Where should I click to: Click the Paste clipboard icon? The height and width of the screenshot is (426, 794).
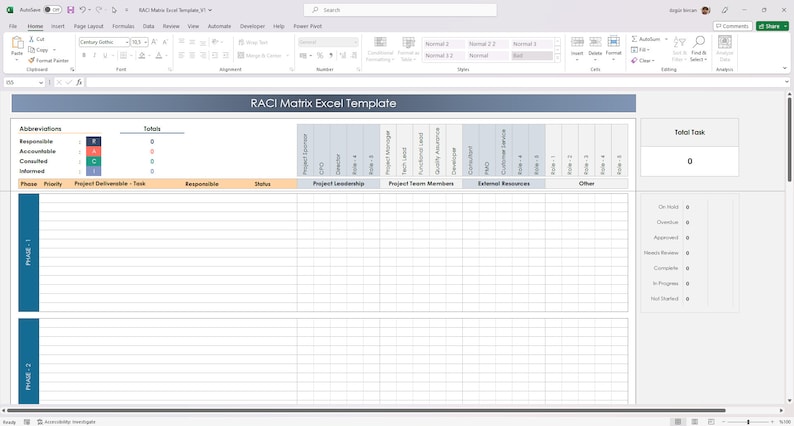(17, 44)
